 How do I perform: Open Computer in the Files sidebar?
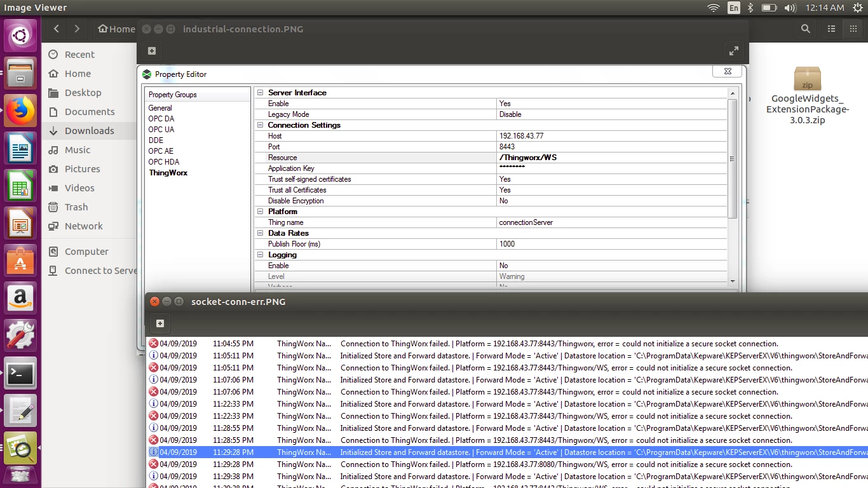(x=86, y=252)
